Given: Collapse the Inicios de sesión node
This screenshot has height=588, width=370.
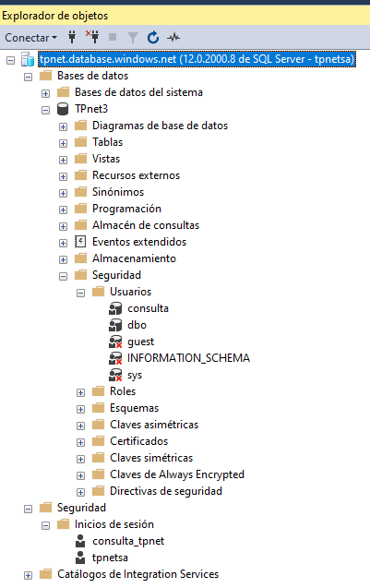Looking at the screenshot, I should (46, 525).
